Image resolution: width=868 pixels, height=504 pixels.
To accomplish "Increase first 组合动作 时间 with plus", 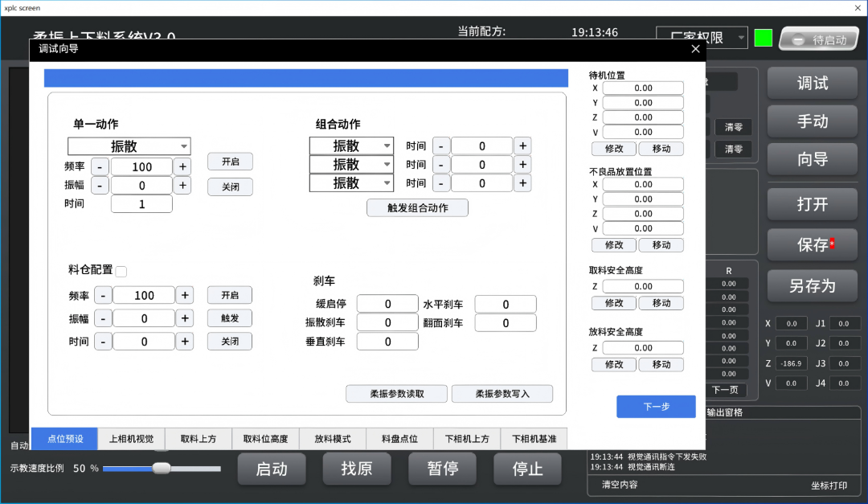I will point(522,146).
